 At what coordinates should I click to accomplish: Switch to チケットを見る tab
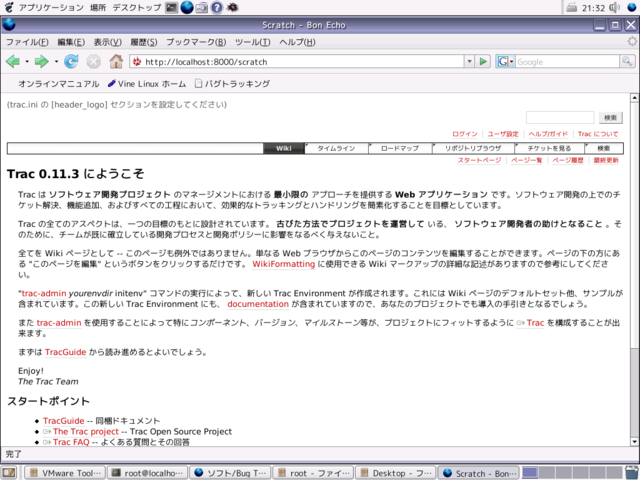[549, 148]
